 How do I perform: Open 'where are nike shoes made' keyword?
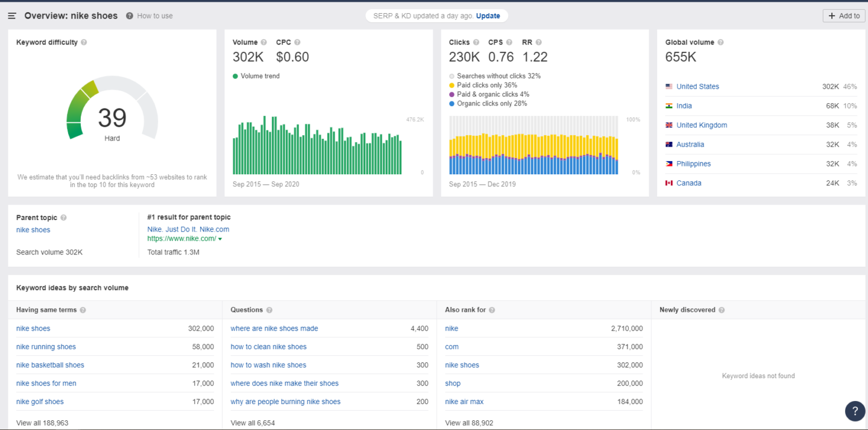274,329
